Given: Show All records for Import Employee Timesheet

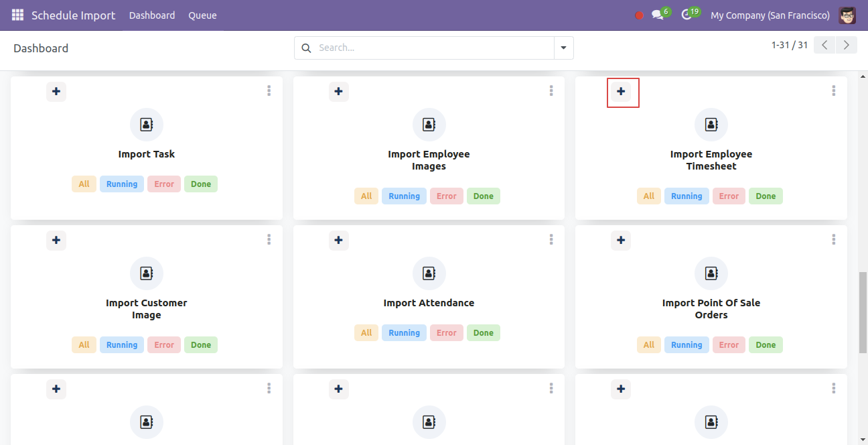Looking at the screenshot, I should coord(649,196).
